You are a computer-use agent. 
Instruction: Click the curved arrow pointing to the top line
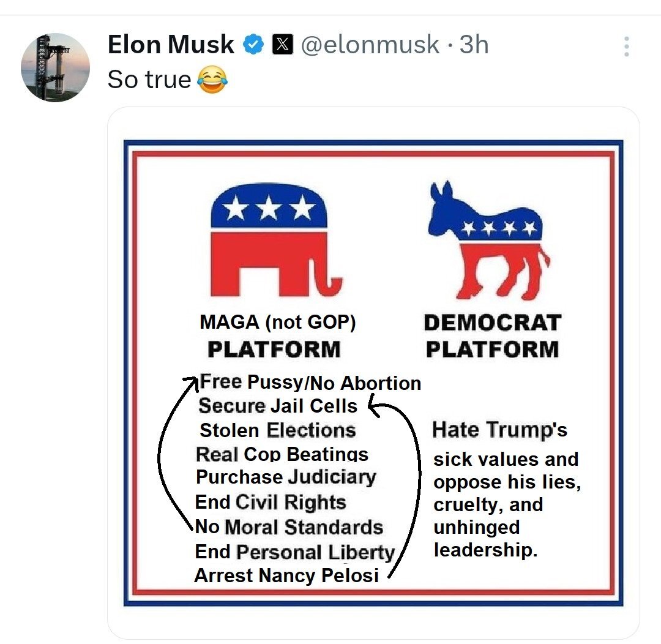click(176, 452)
